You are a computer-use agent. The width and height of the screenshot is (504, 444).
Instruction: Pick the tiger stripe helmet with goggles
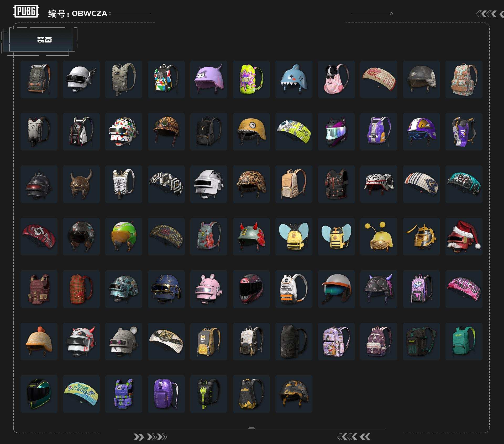pos(166,132)
